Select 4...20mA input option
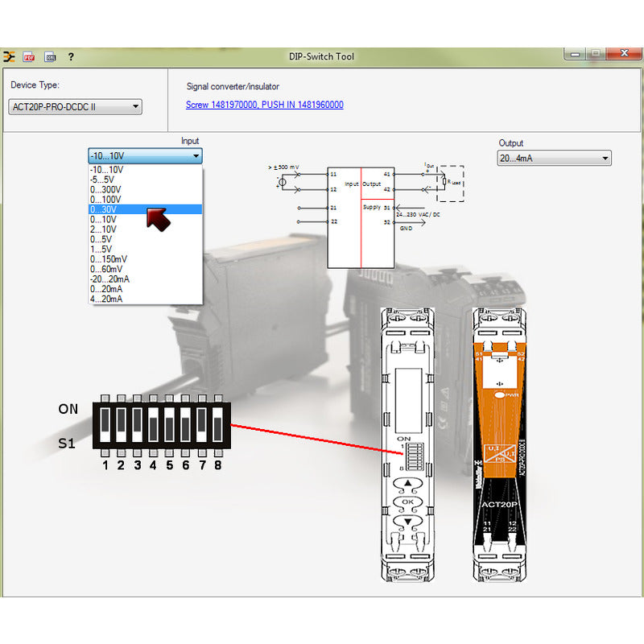644x644 pixels. [146, 299]
